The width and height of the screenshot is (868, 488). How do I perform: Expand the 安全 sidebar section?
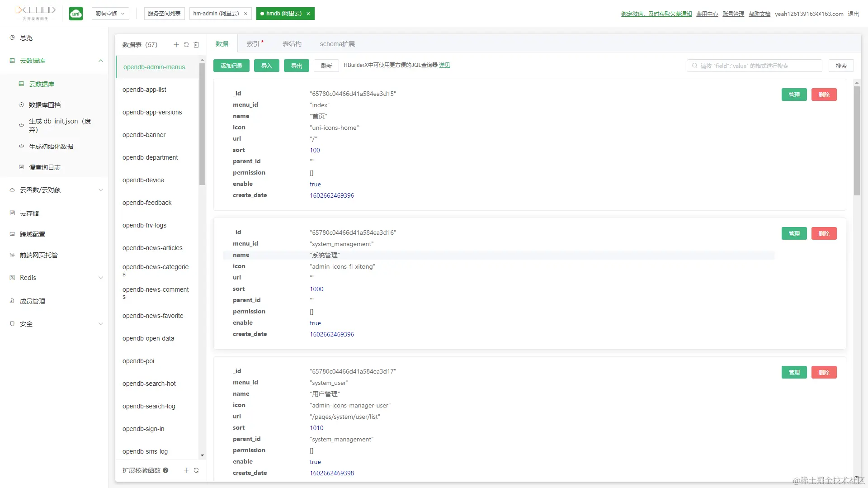(101, 324)
